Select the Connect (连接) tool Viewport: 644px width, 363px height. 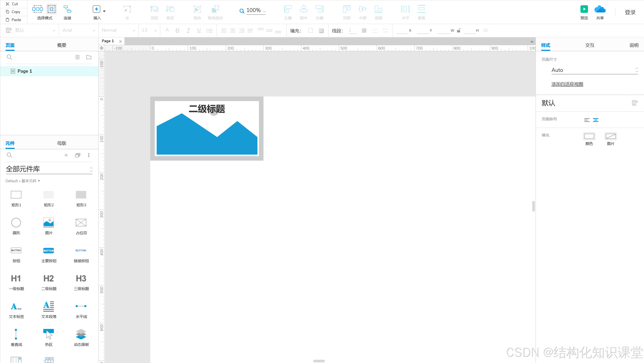click(67, 10)
